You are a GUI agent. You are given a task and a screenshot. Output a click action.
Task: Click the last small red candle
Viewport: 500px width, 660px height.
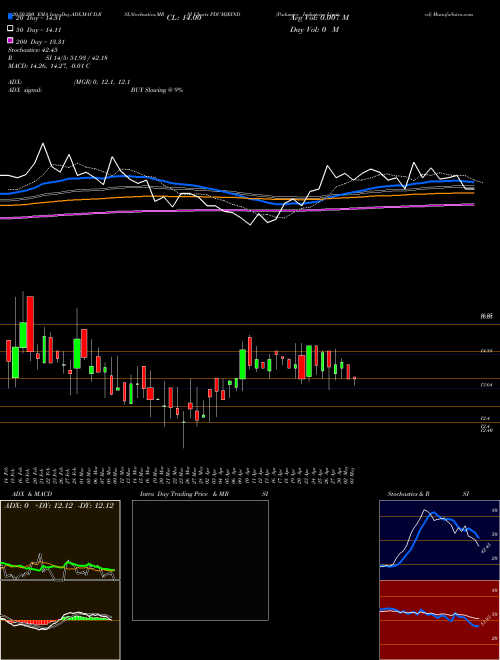pos(354,378)
